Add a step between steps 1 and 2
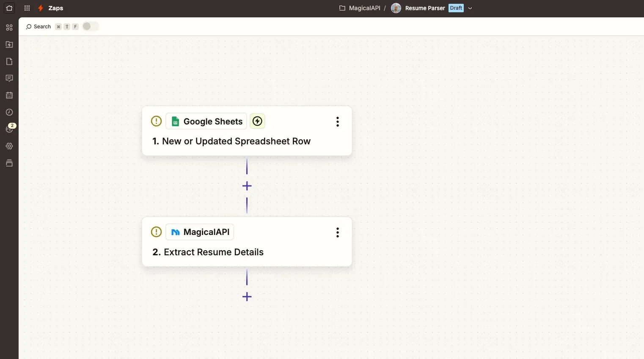Screen dimensions: 644x359 tap(247, 186)
